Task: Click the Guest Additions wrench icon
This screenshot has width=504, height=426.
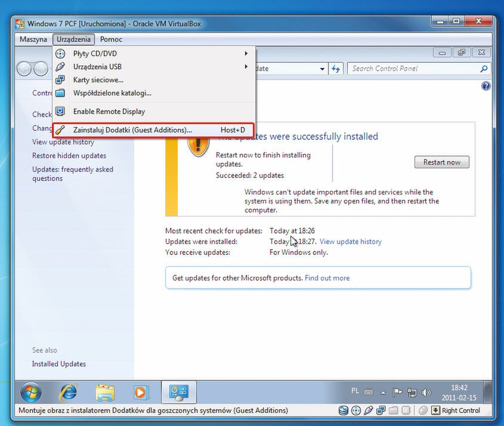Action: click(x=60, y=130)
